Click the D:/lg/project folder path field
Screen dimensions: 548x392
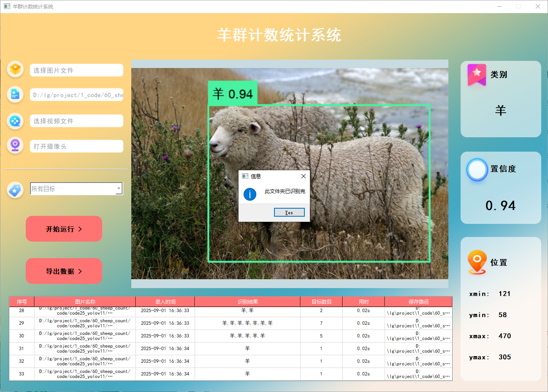click(x=76, y=95)
